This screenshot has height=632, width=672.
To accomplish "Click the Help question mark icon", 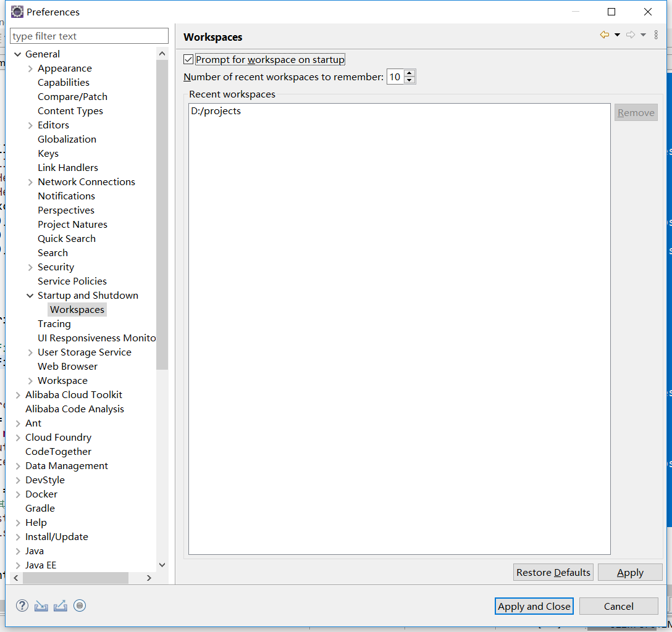I will click(22, 605).
